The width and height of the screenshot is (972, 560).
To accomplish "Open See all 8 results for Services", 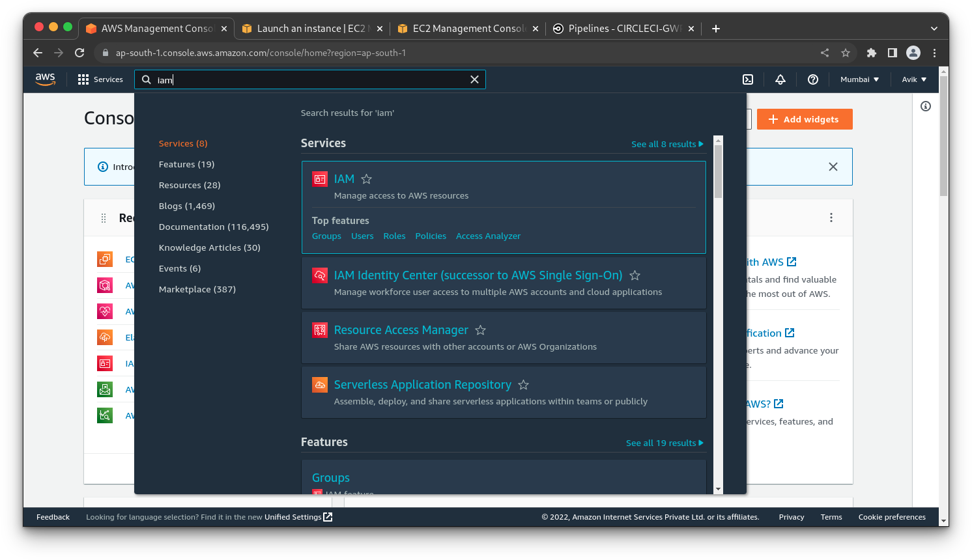I will point(667,144).
